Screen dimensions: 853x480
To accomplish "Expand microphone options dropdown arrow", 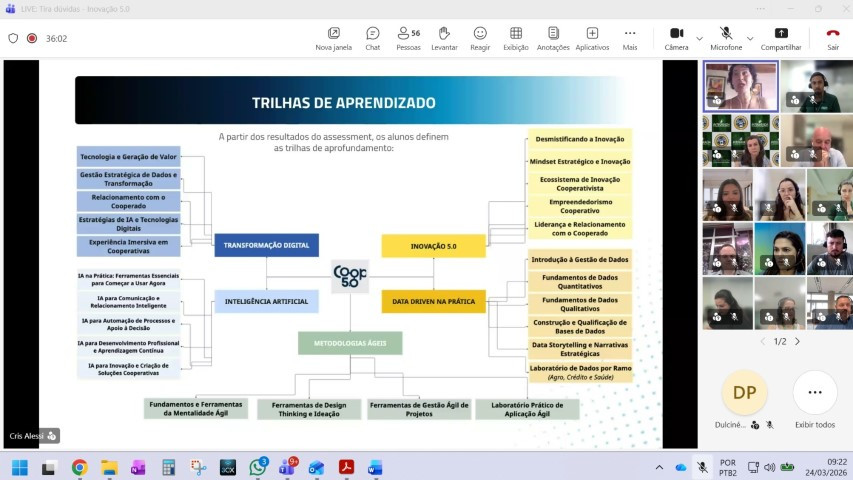I will (x=750, y=38).
